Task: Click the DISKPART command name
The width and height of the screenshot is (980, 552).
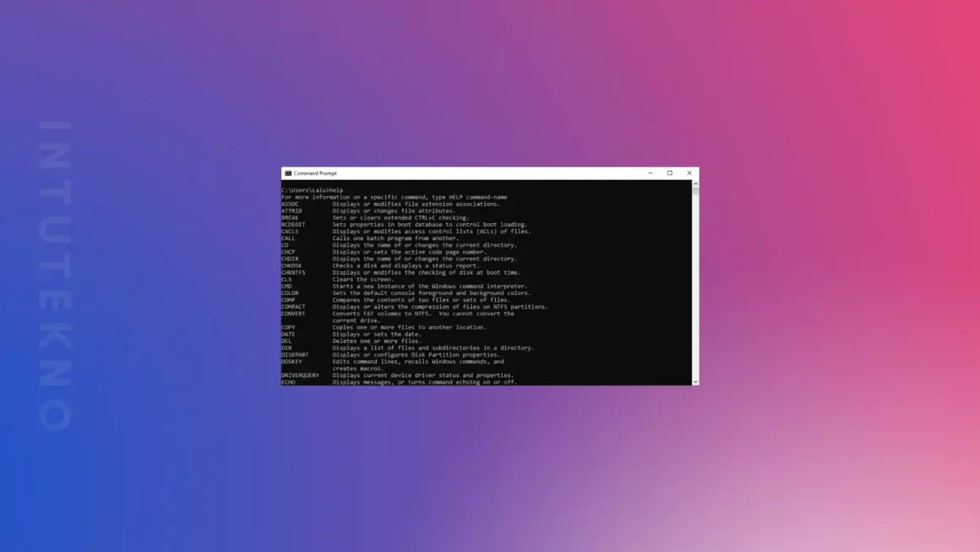Action: [295, 355]
